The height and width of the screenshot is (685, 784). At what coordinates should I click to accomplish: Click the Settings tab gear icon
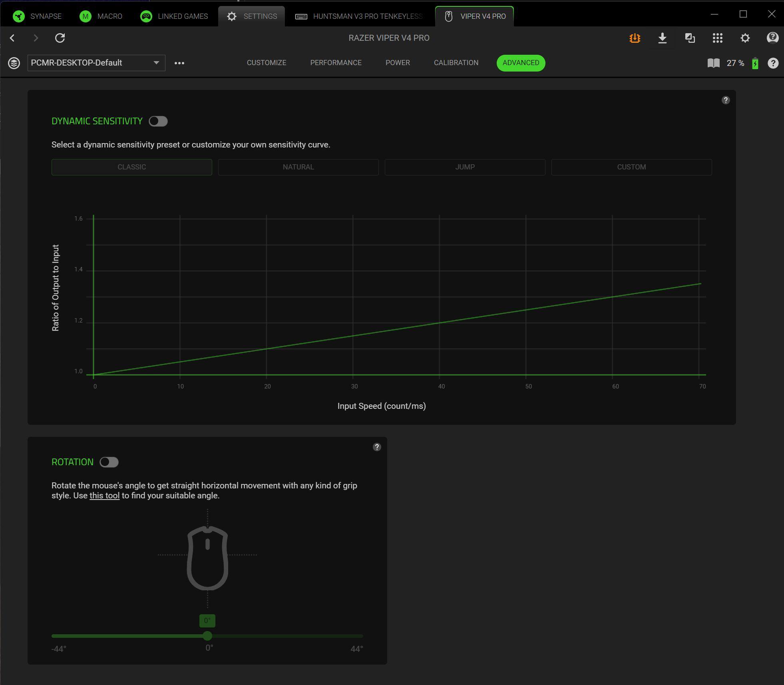(x=232, y=16)
